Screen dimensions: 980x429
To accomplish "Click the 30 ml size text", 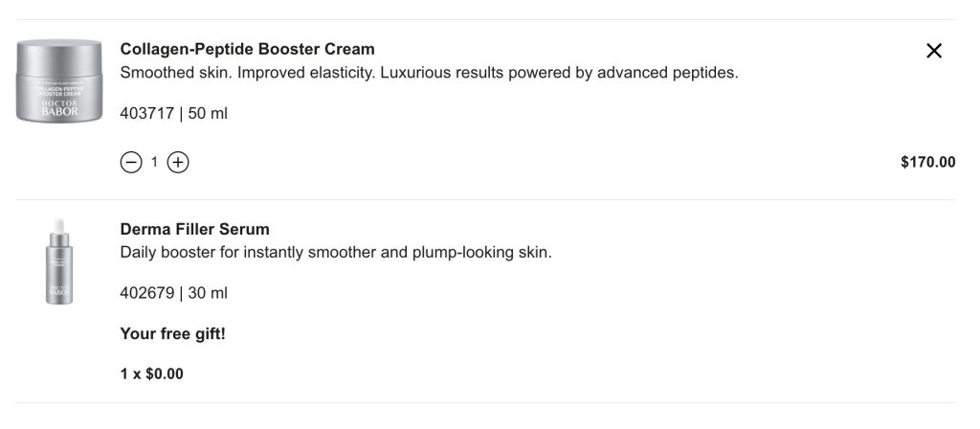I will coord(208,293).
